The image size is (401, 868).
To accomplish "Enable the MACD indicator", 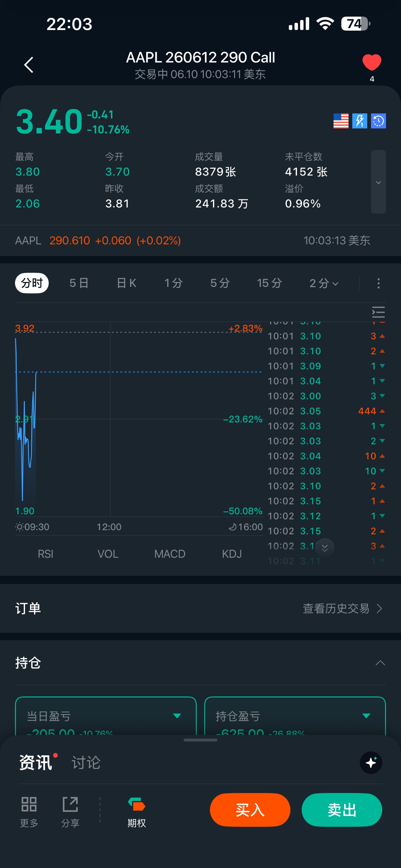I will pyautogui.click(x=170, y=554).
